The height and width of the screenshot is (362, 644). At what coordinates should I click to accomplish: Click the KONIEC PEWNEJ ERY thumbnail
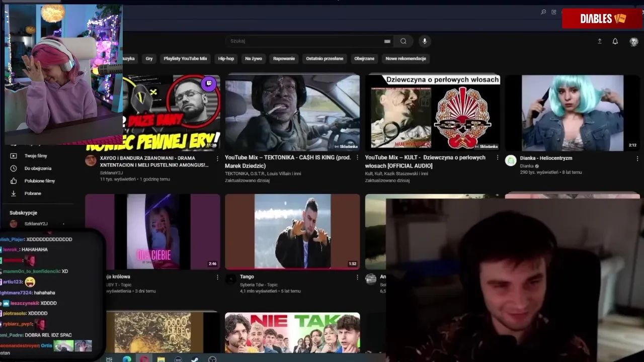pos(153,113)
